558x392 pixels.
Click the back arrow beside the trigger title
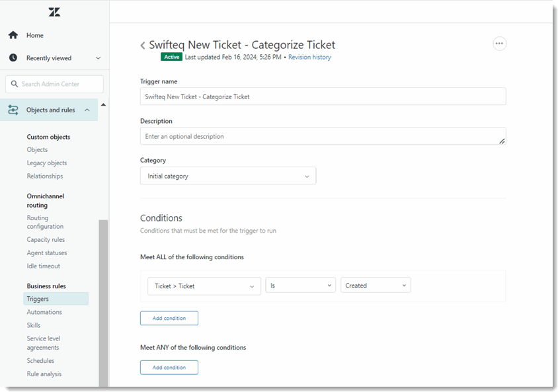pos(143,45)
